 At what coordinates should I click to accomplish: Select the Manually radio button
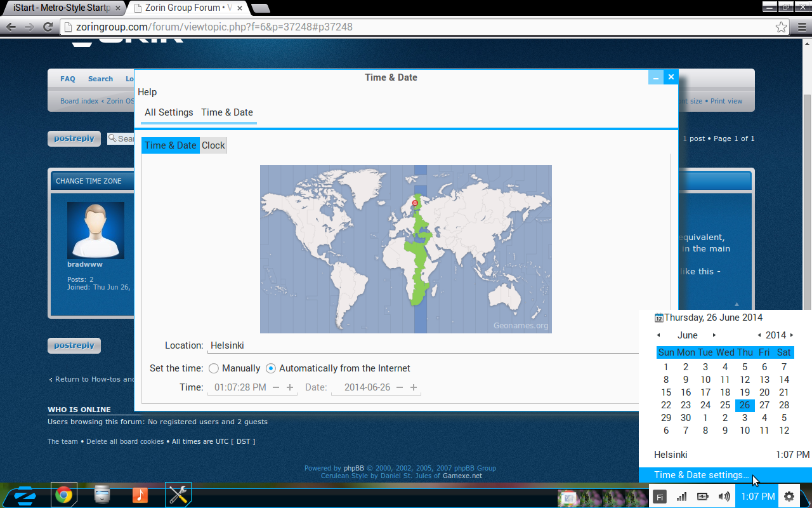214,368
